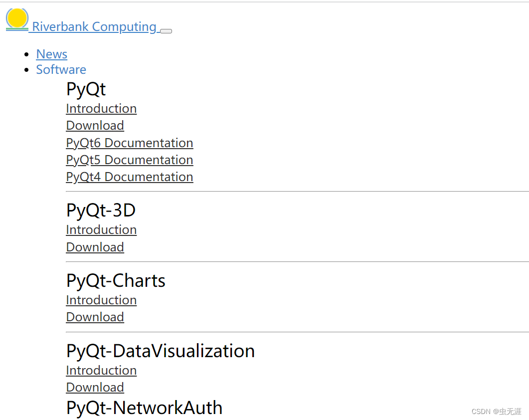Open Download under PyQt-3D

[x=95, y=247]
